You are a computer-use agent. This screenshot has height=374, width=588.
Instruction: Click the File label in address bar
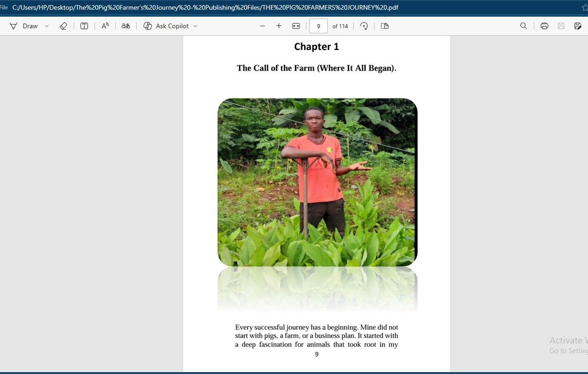pyautogui.click(x=4, y=7)
